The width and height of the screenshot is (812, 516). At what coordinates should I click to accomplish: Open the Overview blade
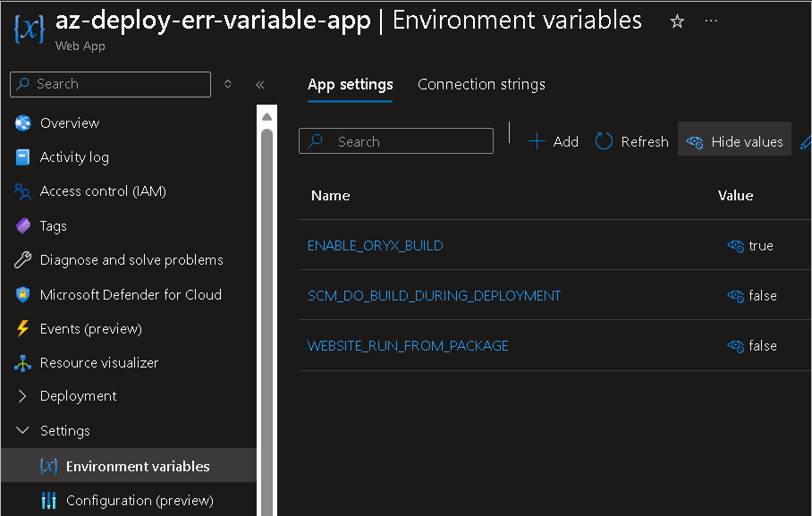click(x=69, y=123)
